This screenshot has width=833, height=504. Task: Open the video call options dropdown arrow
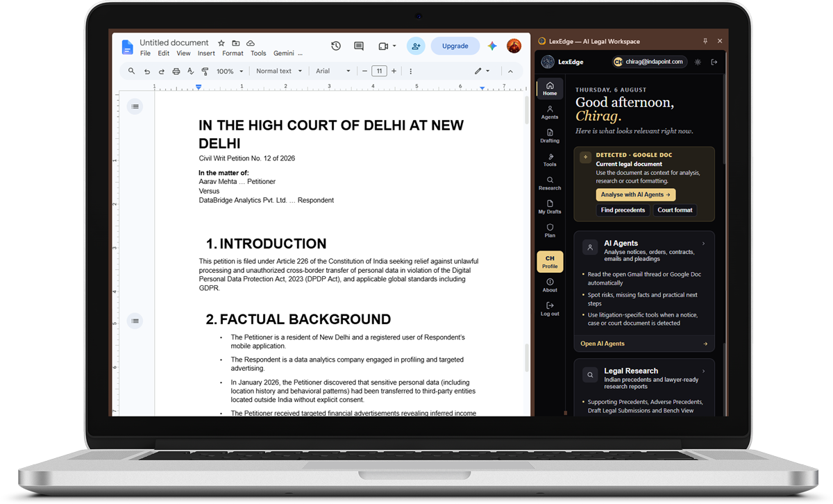pyautogui.click(x=394, y=47)
